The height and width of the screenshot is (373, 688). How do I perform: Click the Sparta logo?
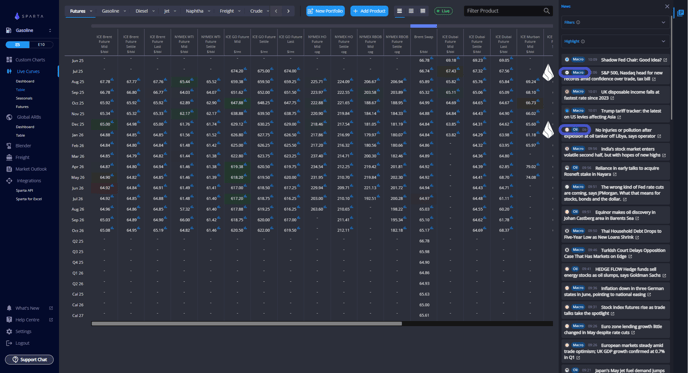[x=29, y=16]
